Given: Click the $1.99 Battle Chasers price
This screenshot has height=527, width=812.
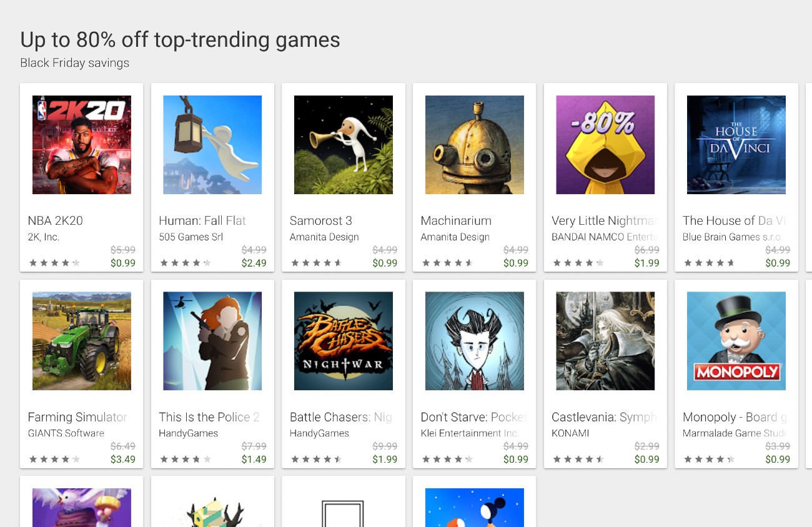Looking at the screenshot, I should 385,460.
